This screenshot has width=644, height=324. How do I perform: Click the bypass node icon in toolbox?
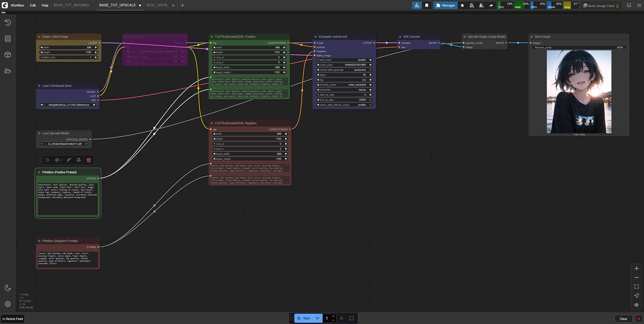tap(69, 160)
